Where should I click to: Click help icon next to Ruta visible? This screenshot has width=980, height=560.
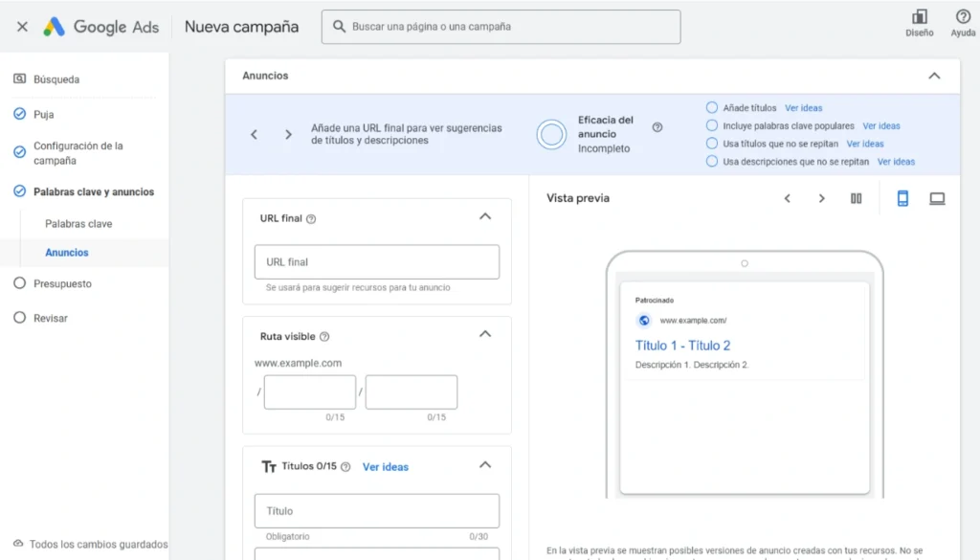[x=324, y=337]
